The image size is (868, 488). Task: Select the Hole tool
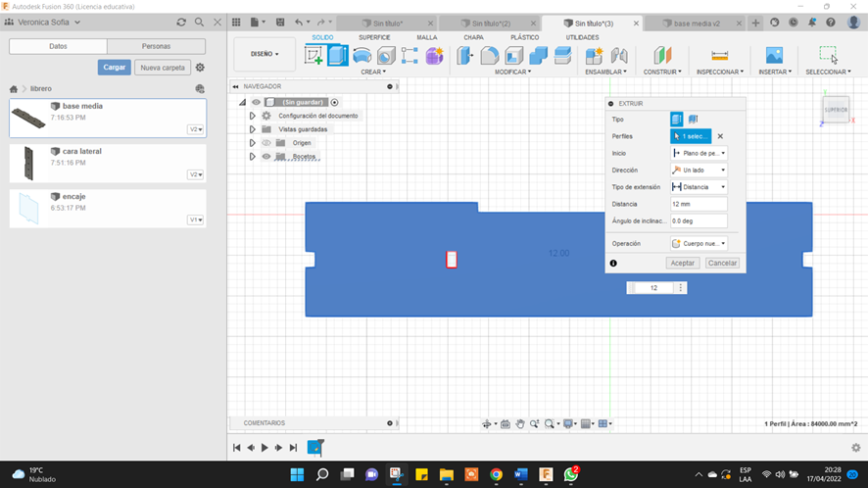pos(386,56)
